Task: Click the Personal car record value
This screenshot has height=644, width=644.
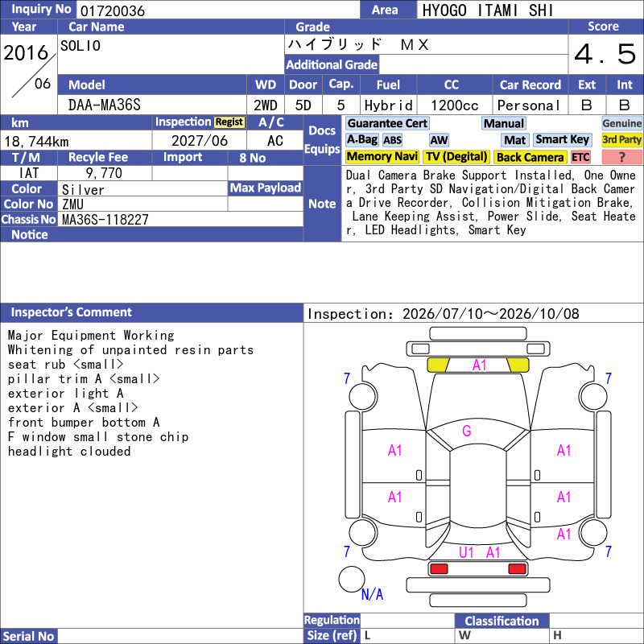Action: pyautogui.click(x=529, y=105)
